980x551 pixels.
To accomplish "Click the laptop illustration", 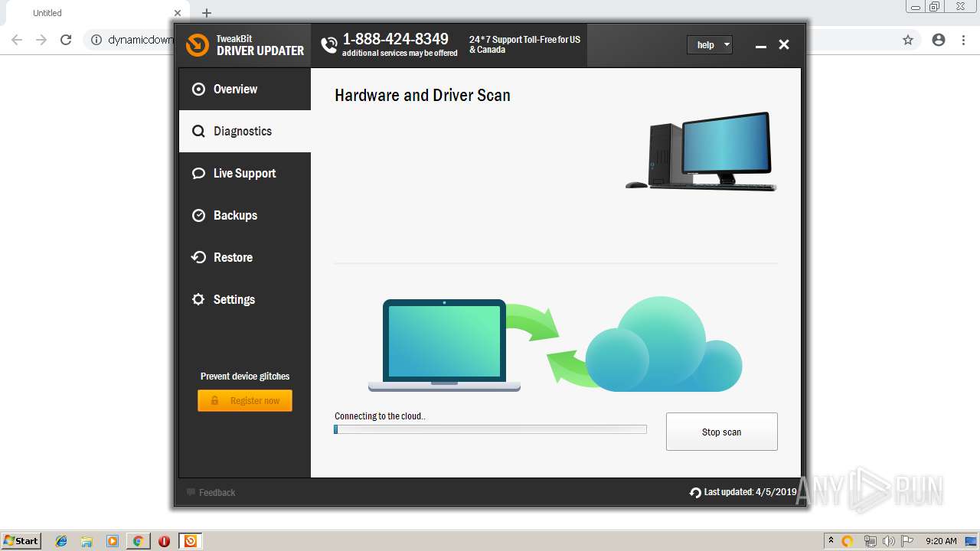I will point(444,345).
